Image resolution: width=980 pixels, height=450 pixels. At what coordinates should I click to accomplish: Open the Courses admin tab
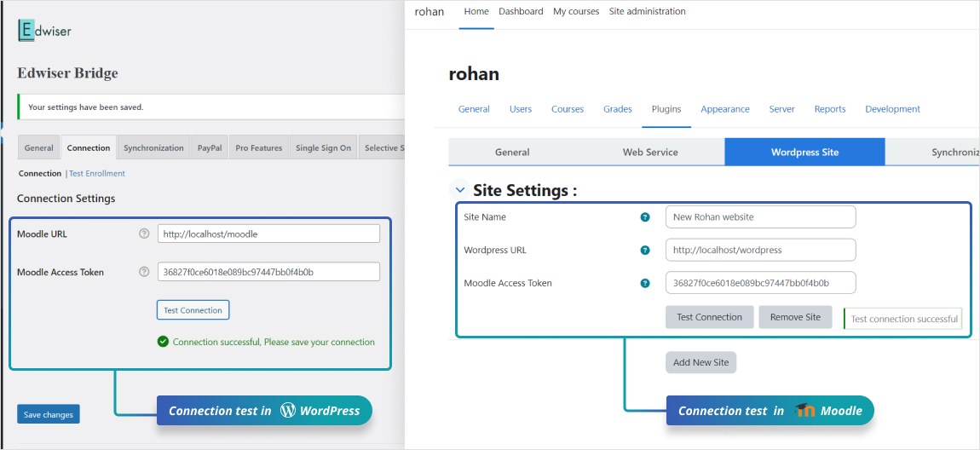pos(568,109)
